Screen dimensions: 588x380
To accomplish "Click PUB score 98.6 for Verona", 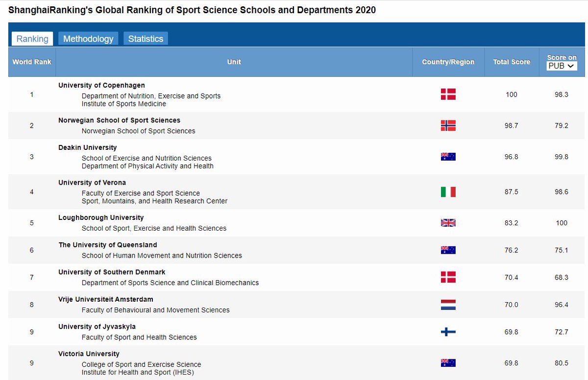I will tap(562, 192).
